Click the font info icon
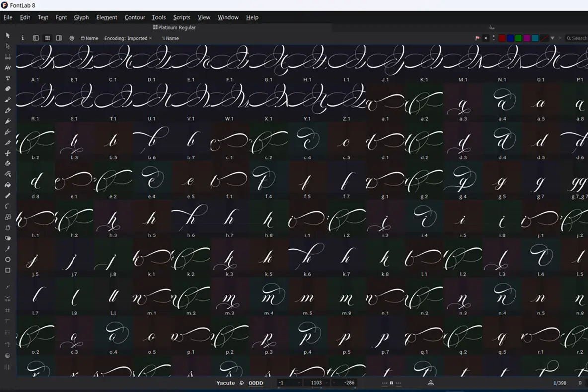588x392 pixels. click(x=22, y=38)
